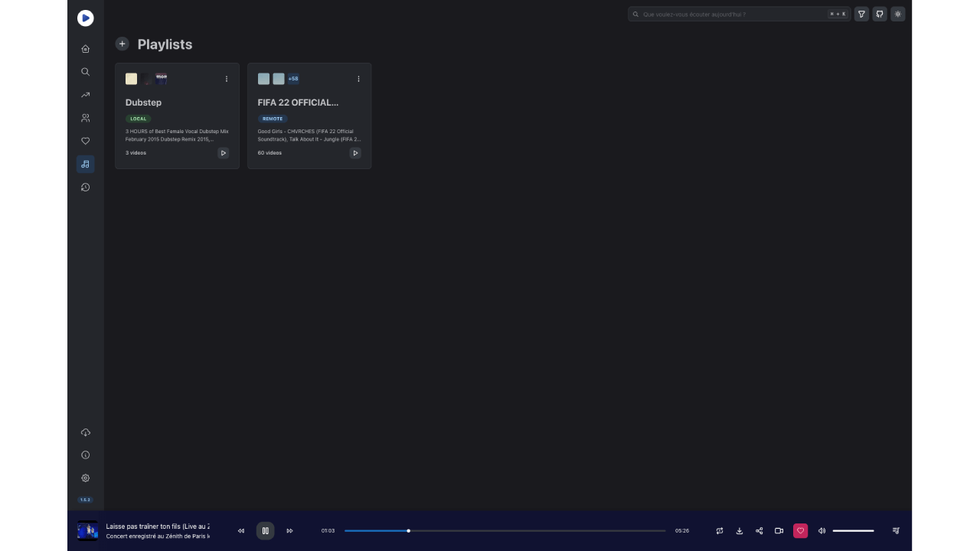View your Favorites via the heart sidebar icon
The height and width of the screenshot is (551, 980).
click(85, 141)
